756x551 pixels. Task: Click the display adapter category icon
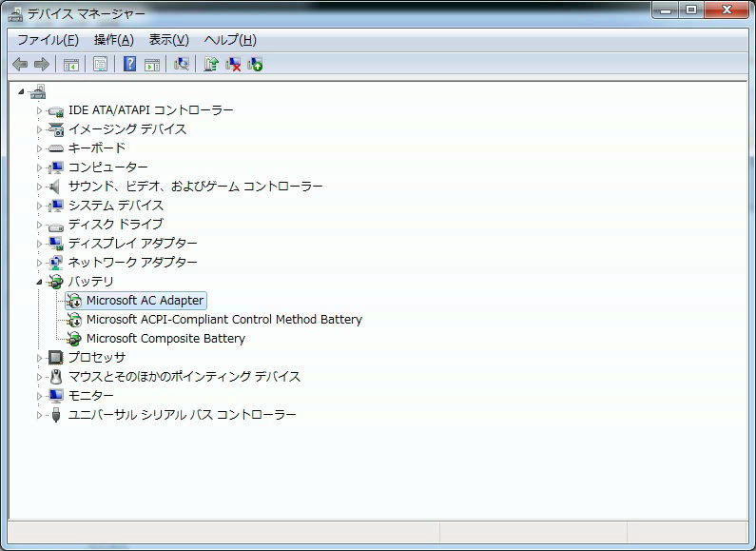click(x=56, y=244)
